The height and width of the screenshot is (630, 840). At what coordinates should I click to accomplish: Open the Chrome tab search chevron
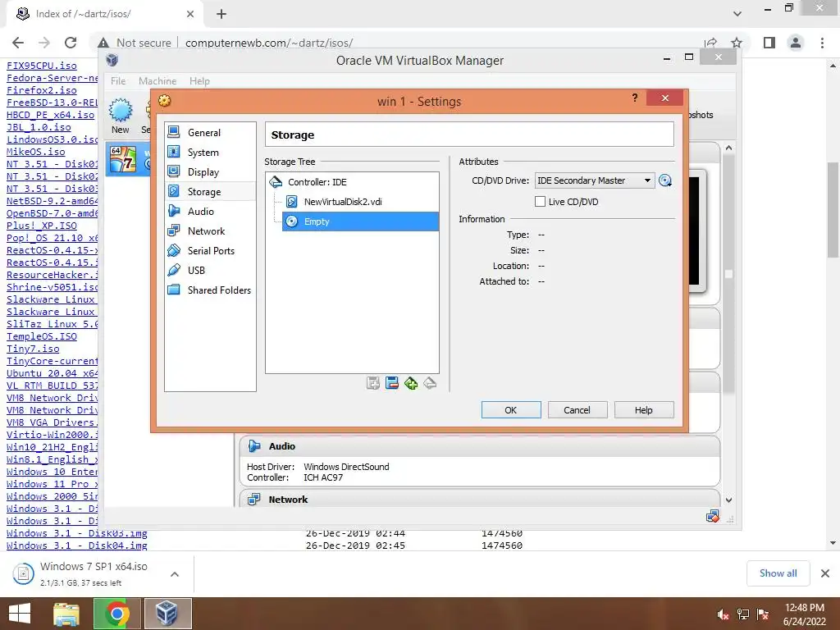click(x=737, y=13)
